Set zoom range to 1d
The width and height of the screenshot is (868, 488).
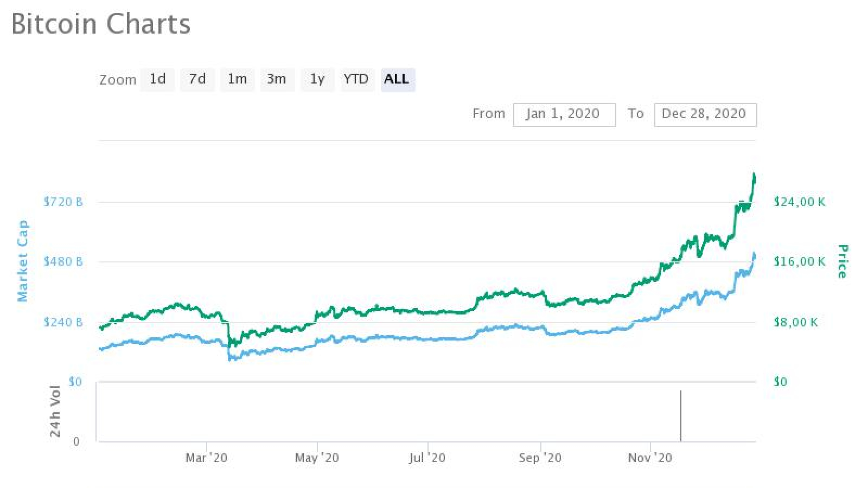click(157, 80)
